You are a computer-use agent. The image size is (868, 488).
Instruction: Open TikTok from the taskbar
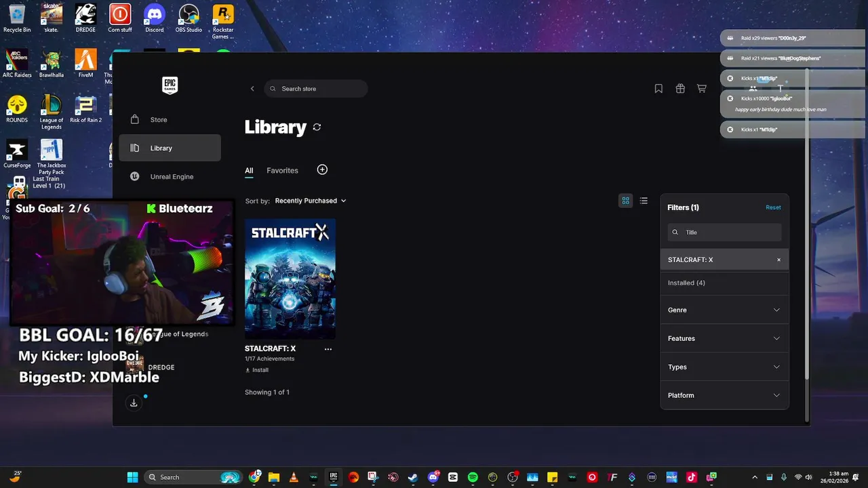click(x=691, y=477)
